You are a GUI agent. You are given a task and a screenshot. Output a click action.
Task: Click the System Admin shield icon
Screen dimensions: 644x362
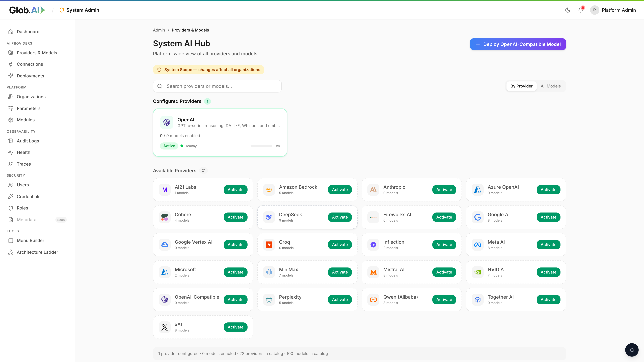[62, 10]
